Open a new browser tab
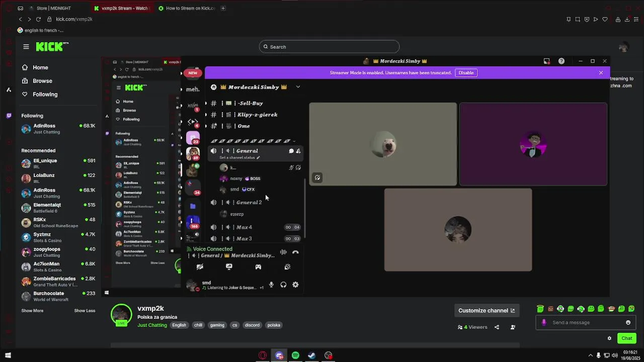Screen dimensions: 644x362 223,8
